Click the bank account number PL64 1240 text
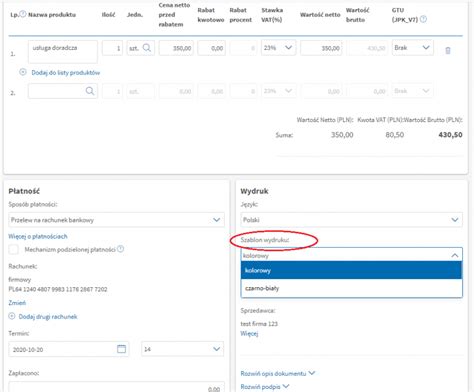474x392 pixels. coord(58,289)
